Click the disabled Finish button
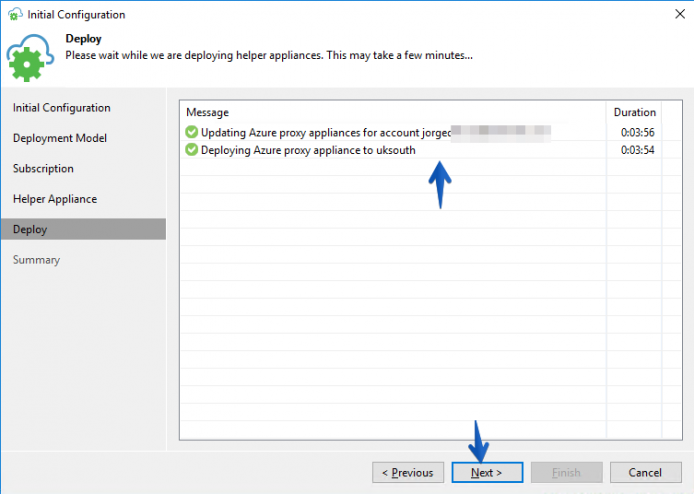The width and height of the screenshot is (694, 494). pos(567,472)
